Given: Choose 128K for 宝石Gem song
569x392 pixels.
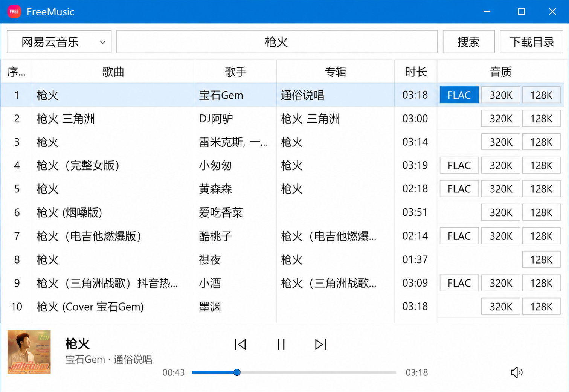Looking at the screenshot, I should (541, 95).
